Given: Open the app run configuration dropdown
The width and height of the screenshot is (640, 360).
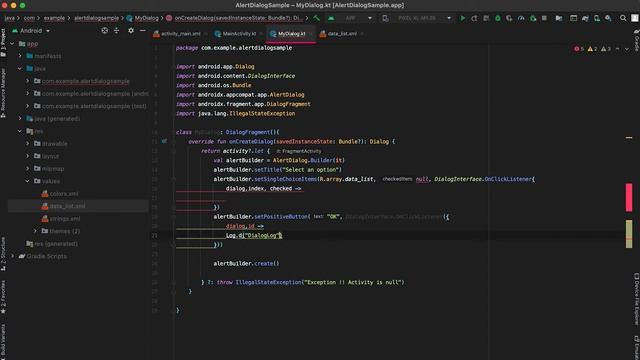Looking at the screenshot, I should (351, 18).
